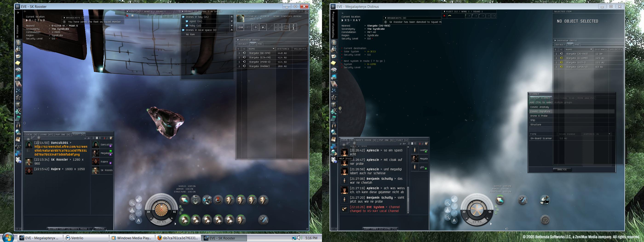Click lone bottom-right ship module on SK Rooster HUD
This screenshot has width=644, height=242.
(x=263, y=220)
